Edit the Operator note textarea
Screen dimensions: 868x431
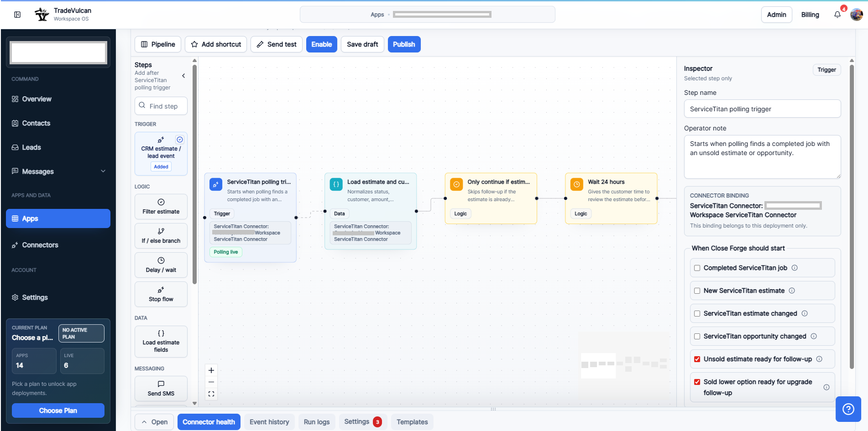(762, 157)
